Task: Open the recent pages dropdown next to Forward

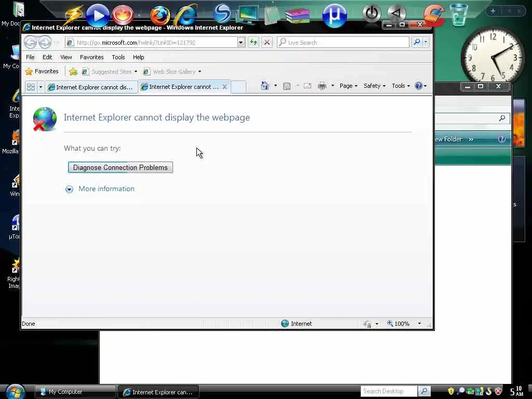Action: coord(57,43)
